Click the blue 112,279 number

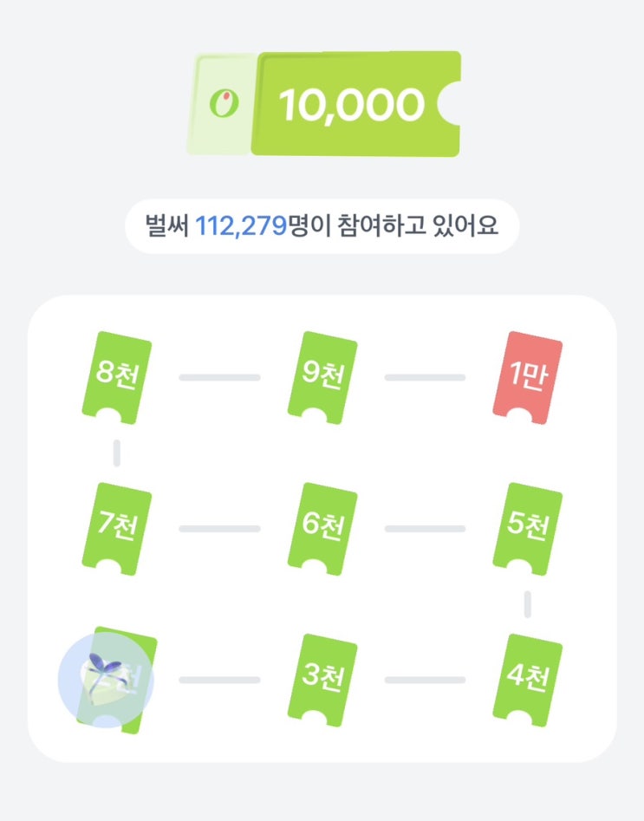coord(241,226)
